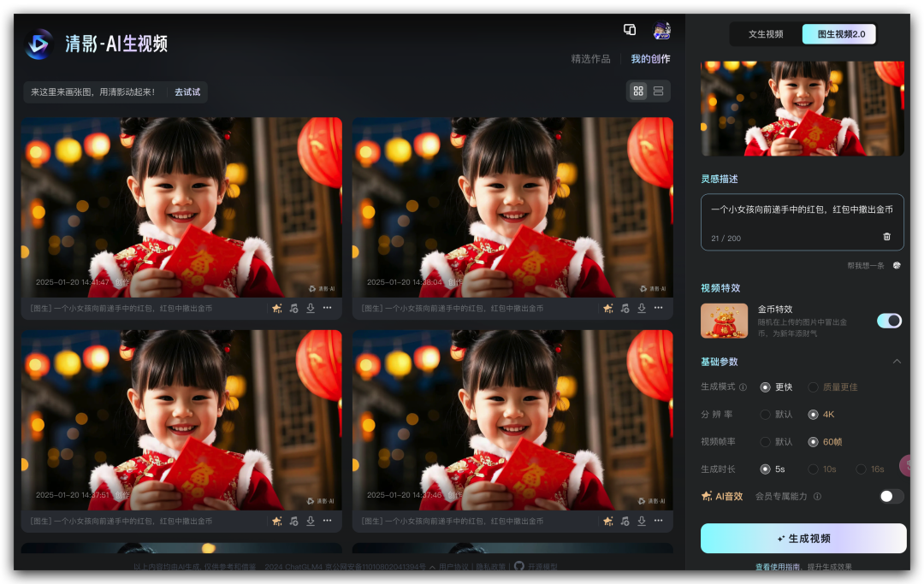Switch to grid view layout
Viewport: 924px width, 584px height.
click(x=638, y=91)
